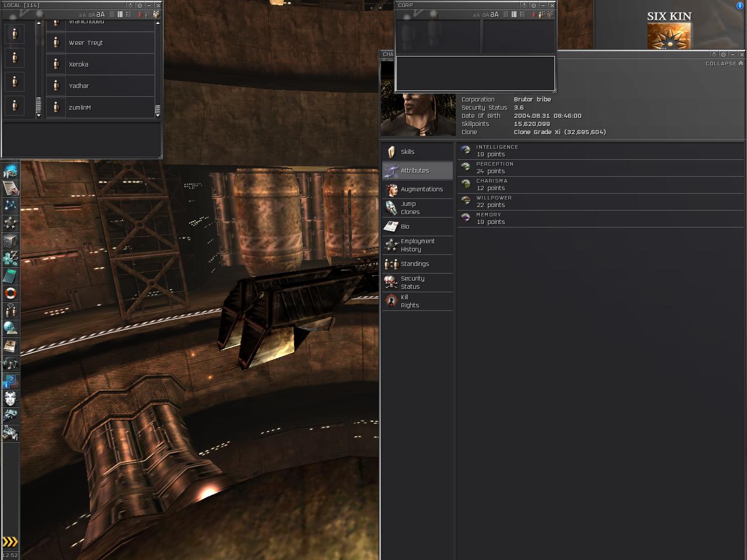The width and height of the screenshot is (747, 560).
Task: Open the Skills section icon
Action: pos(391,152)
